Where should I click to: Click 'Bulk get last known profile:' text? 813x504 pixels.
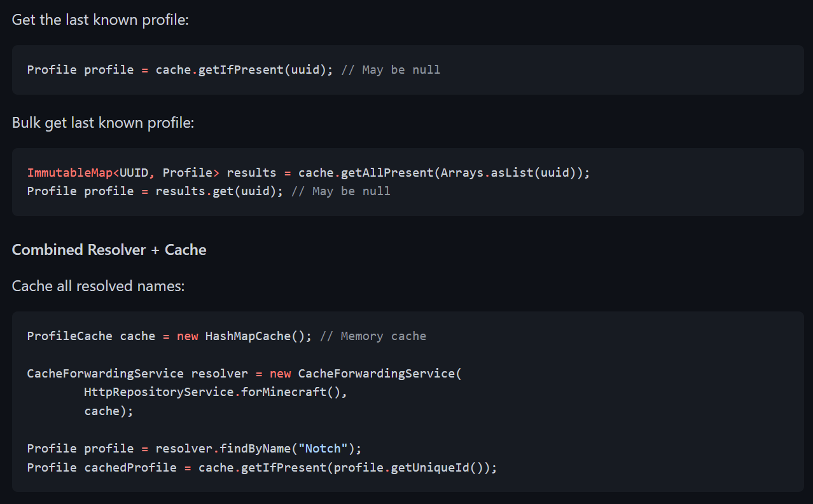(103, 123)
